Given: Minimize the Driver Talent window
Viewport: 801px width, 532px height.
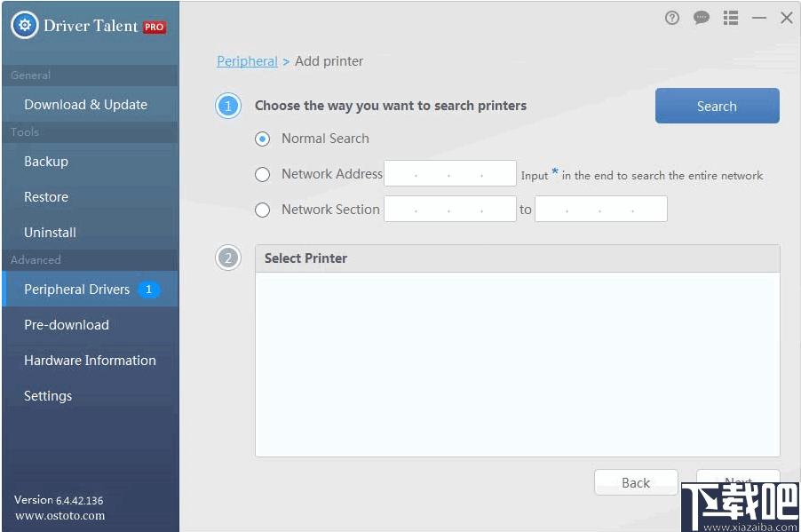Looking at the screenshot, I should pos(759,18).
